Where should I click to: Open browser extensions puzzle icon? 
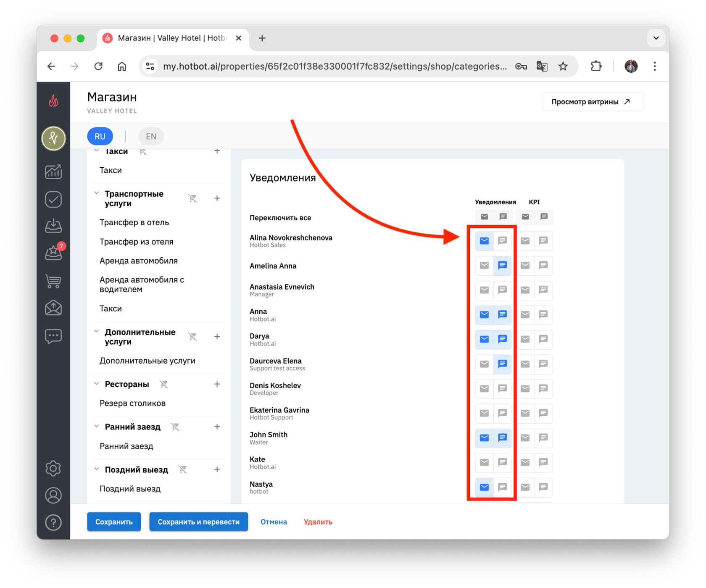pos(596,66)
